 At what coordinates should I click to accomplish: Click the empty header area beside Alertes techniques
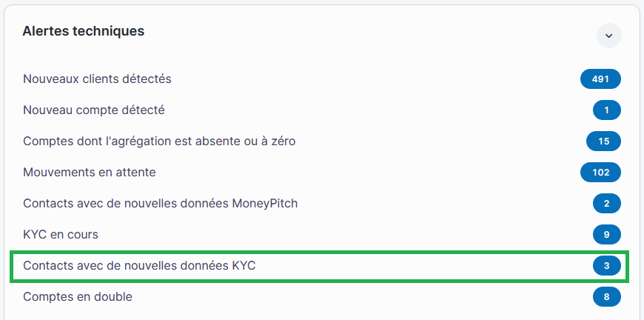pos(370,32)
